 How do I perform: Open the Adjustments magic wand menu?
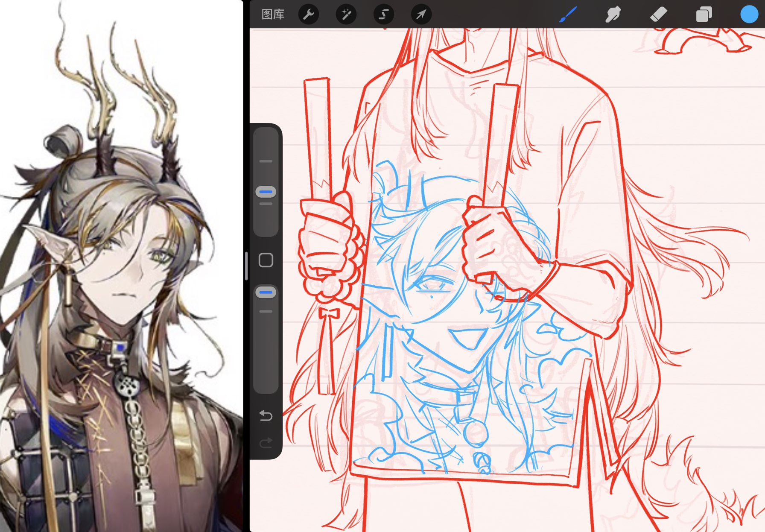click(346, 15)
